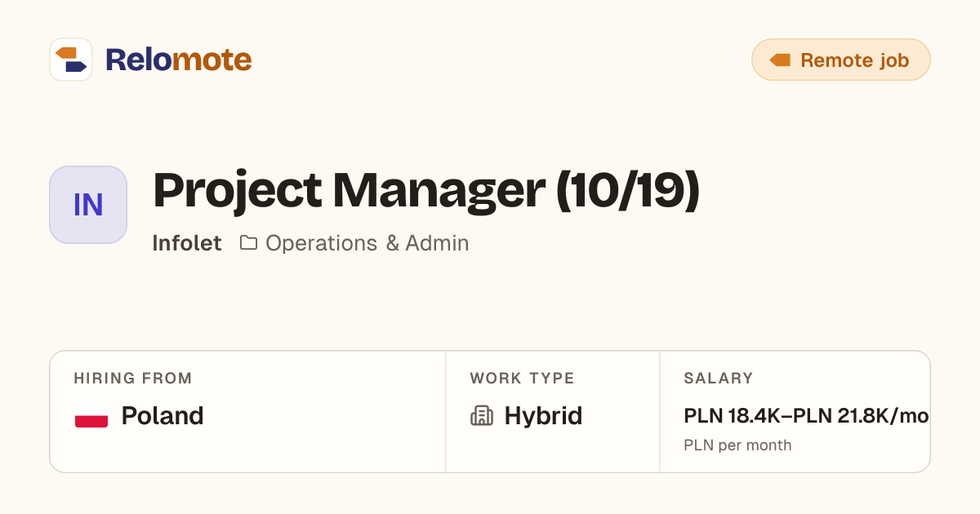Click the PLN per month caption
Viewport: 980px width, 514px height.
pyautogui.click(x=737, y=445)
